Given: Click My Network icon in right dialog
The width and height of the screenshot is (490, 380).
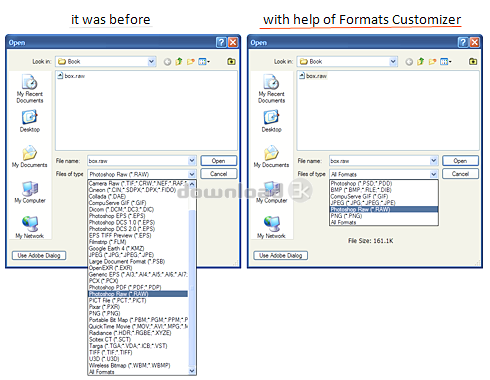Looking at the screenshot, I should 271,227.
